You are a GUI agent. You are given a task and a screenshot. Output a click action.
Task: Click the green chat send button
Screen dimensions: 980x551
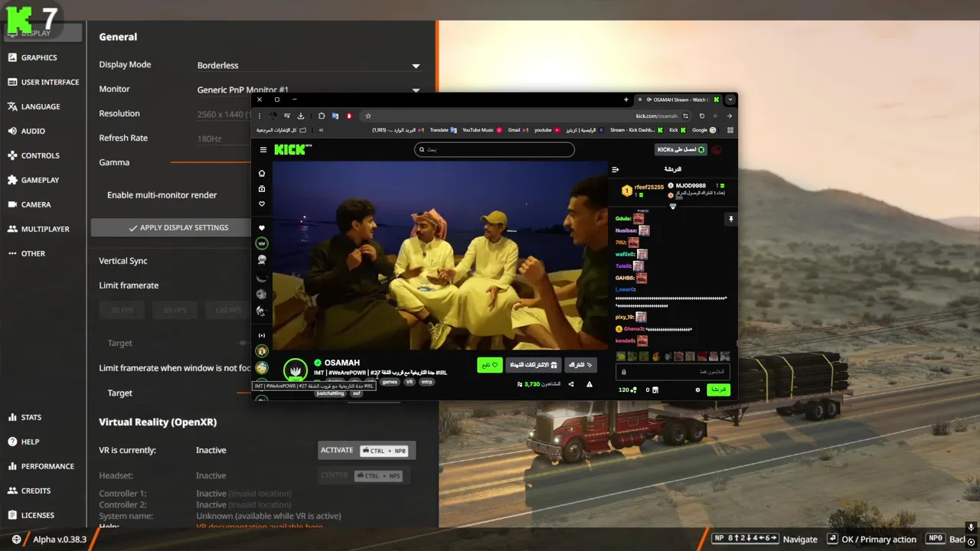pos(718,390)
